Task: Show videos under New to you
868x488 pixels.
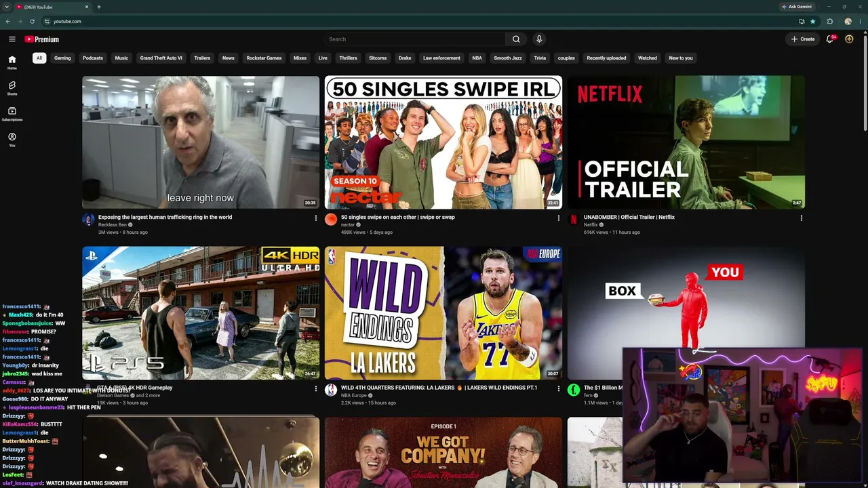Action: 681,58
